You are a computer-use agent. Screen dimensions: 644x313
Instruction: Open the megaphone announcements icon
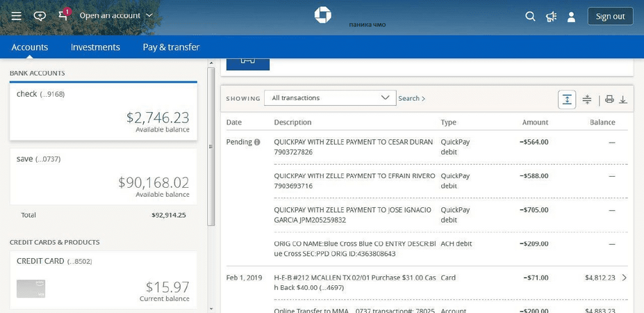pyautogui.click(x=551, y=17)
